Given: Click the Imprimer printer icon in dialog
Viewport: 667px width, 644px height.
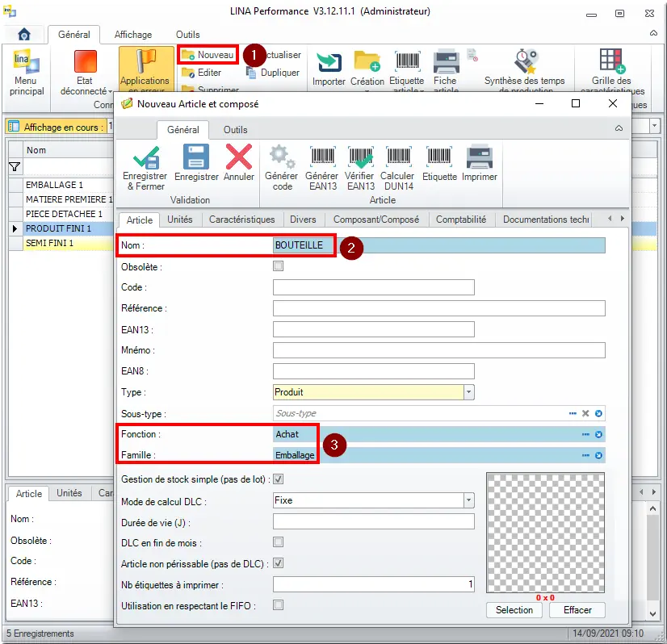Looking at the screenshot, I should (480, 157).
